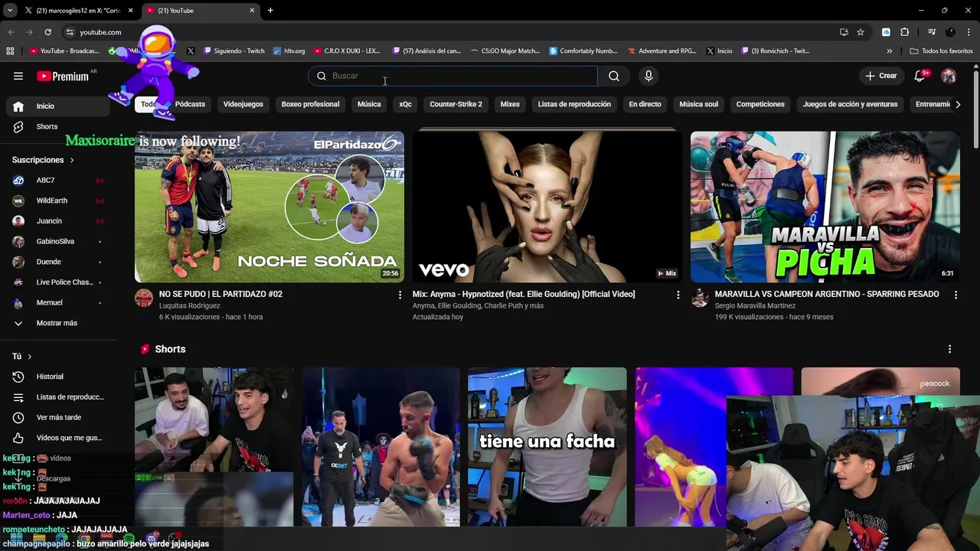The image size is (980, 551).
Task: Play the boxer with gloves short
Action: [381, 447]
